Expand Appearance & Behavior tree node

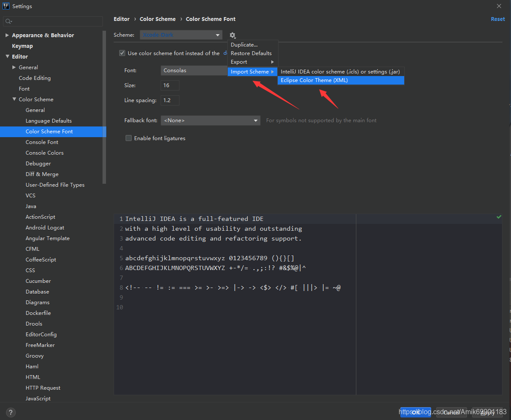pos(7,35)
